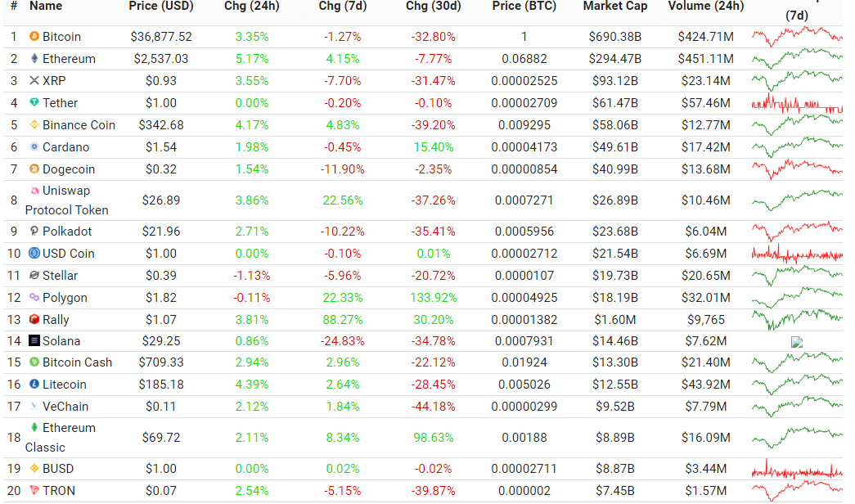Click the BUSD icon
The width and height of the screenshot is (855, 504).
click(34, 469)
